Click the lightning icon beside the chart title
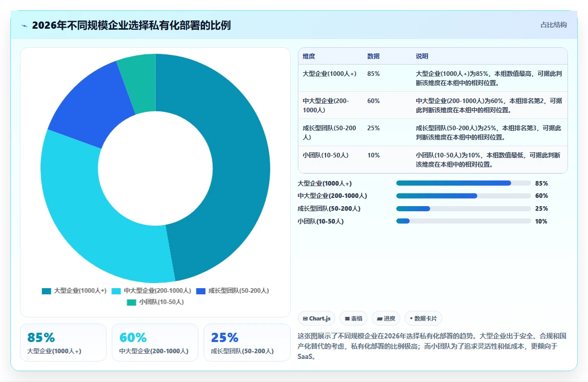This screenshot has height=382, width=588. 25,26
